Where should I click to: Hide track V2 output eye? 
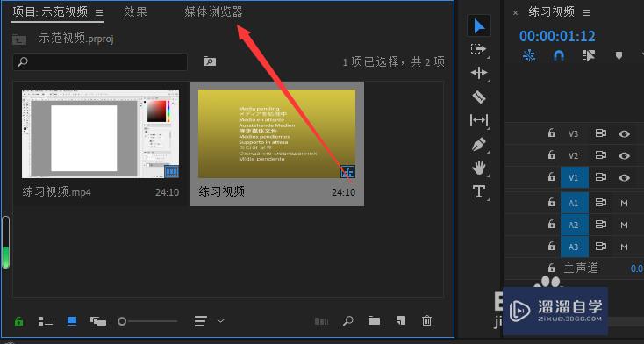click(x=624, y=156)
